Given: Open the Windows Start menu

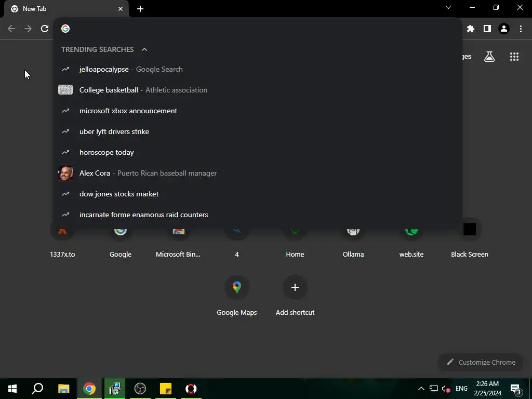Looking at the screenshot, I should [x=12, y=389].
